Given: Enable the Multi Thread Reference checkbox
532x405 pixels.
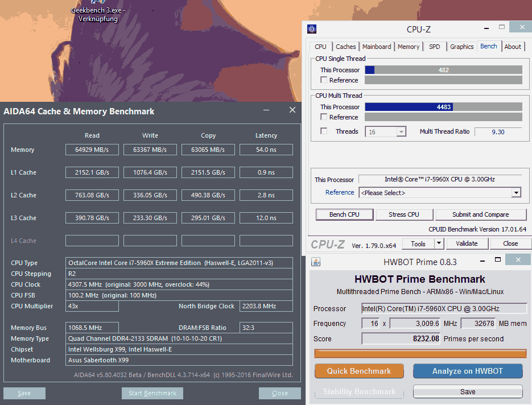Looking at the screenshot, I should click(x=324, y=117).
